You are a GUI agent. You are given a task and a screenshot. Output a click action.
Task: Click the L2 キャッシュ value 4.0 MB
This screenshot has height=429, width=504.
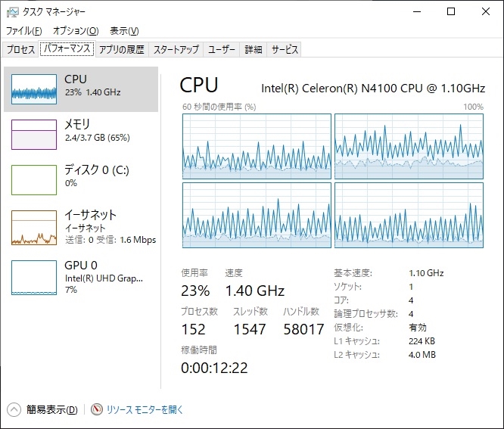[422, 355]
